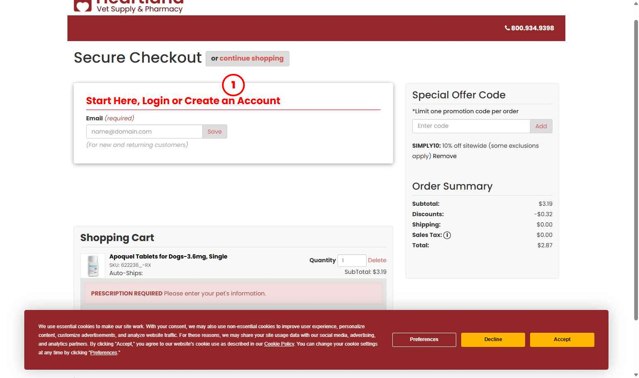Screen dimensions: 639x378
Task: Focus the Email input field
Action: tap(144, 132)
